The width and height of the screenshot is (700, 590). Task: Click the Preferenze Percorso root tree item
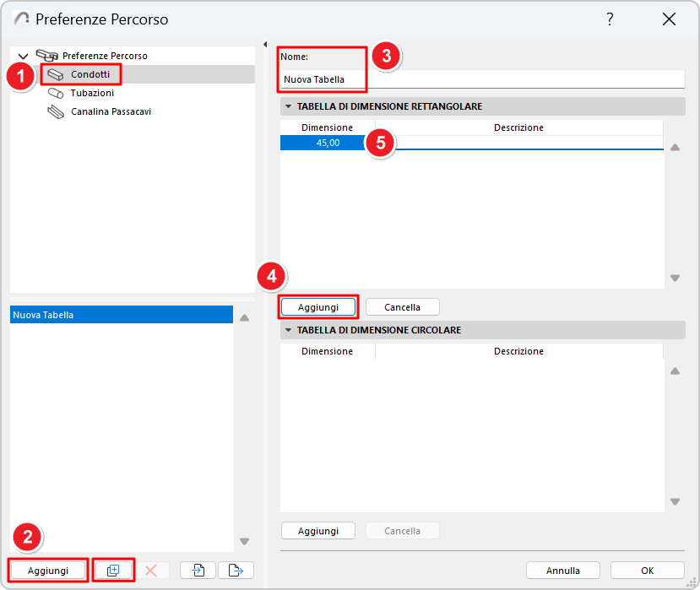(x=105, y=56)
